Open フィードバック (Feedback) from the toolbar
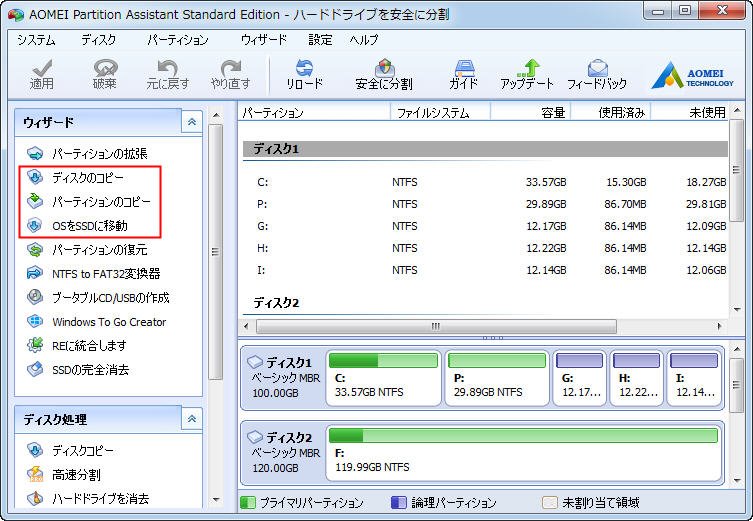Viewport: 753px width, 521px height. [x=597, y=74]
